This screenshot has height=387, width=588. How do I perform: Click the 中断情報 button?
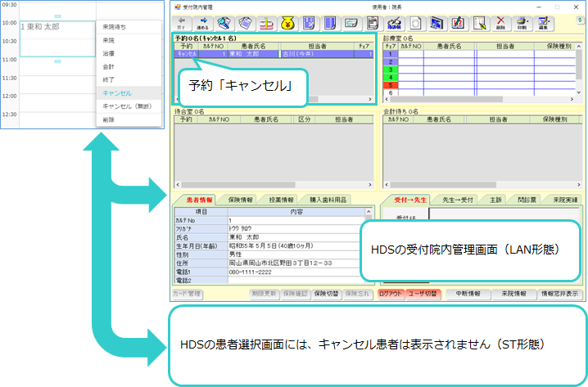point(471,293)
